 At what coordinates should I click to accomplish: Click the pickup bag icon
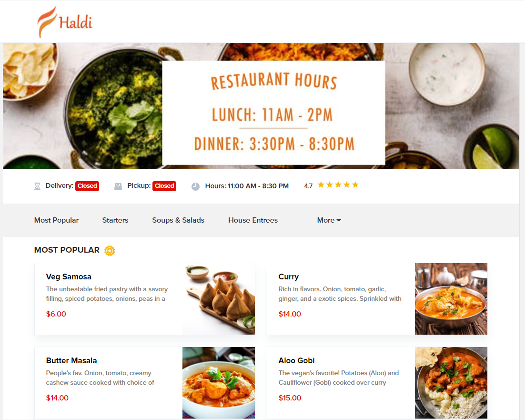[118, 186]
